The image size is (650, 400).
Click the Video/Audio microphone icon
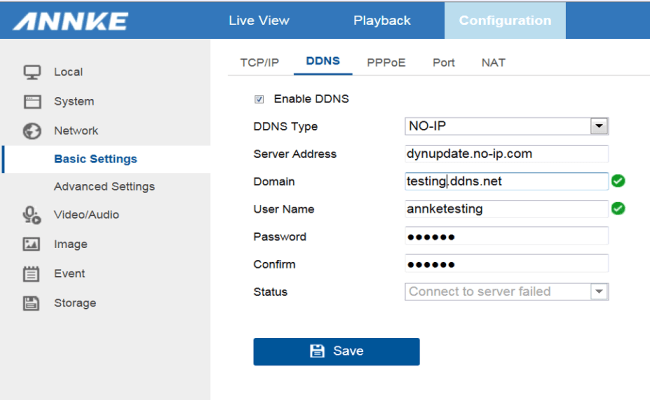pyautogui.click(x=32, y=214)
